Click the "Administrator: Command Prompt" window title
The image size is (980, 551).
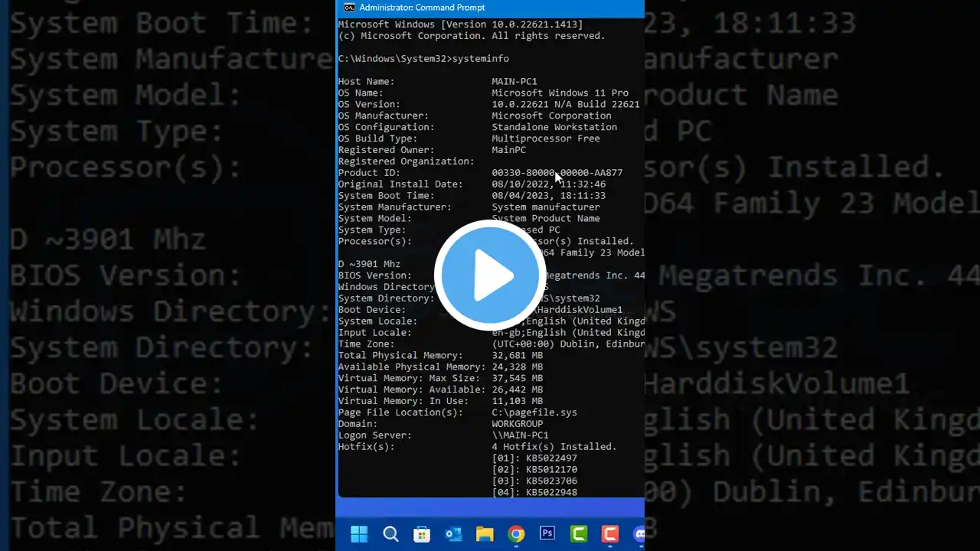[422, 8]
